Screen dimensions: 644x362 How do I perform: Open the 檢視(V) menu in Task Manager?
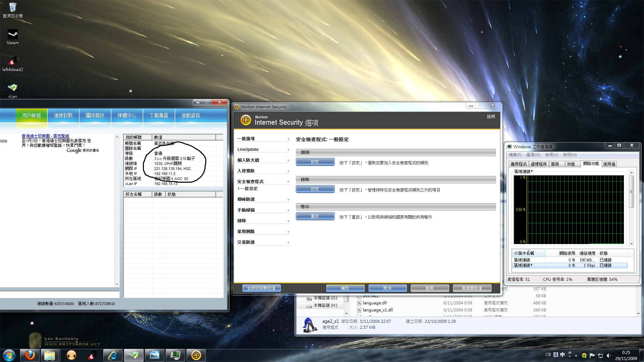point(551,155)
